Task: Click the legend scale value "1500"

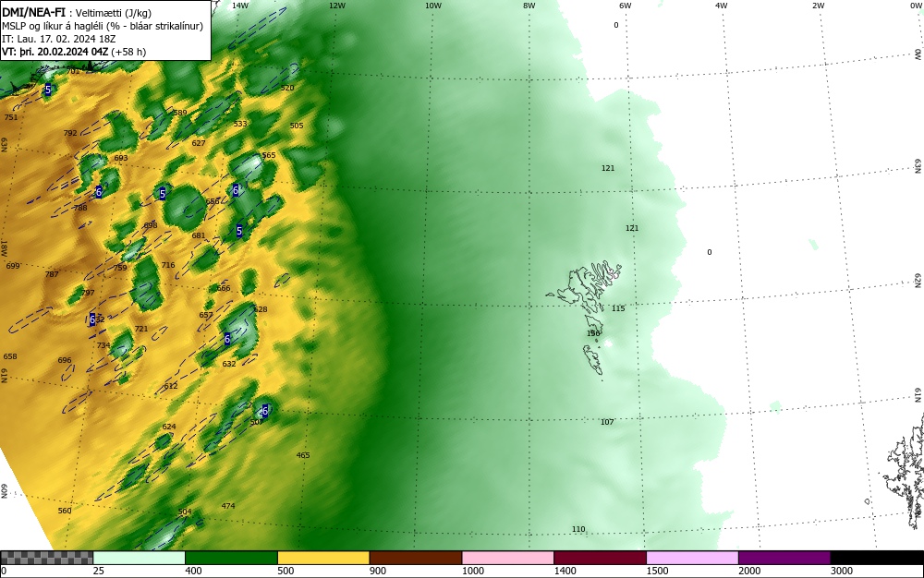Action: tap(657, 571)
